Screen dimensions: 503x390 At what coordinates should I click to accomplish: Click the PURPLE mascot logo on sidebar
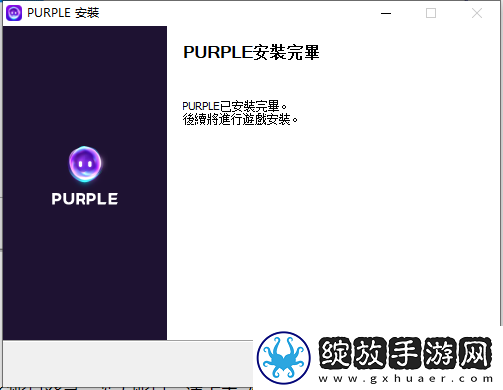[x=85, y=164]
